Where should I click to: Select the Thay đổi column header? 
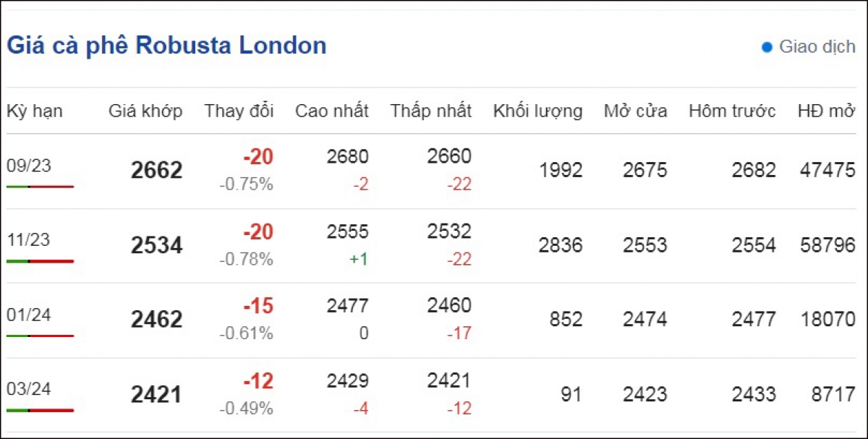click(x=239, y=111)
